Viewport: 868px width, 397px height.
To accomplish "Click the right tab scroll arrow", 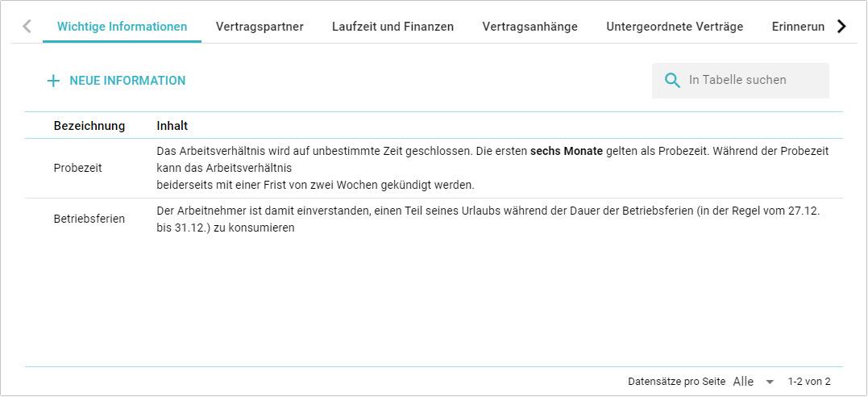I will [x=841, y=27].
